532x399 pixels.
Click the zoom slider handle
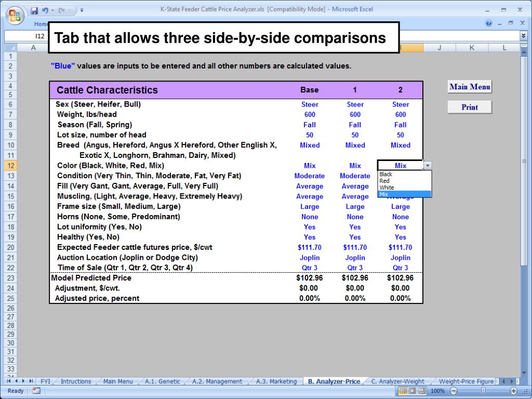483,391
